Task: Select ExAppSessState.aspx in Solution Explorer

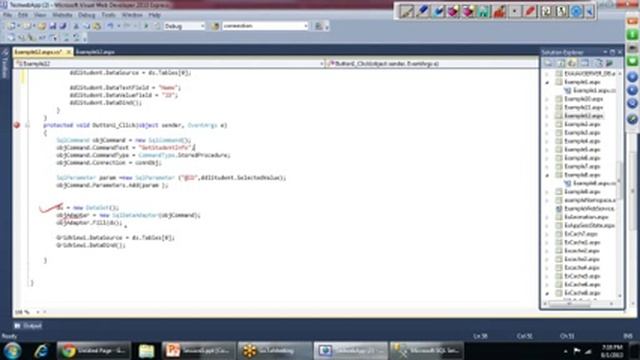Action: click(586, 225)
